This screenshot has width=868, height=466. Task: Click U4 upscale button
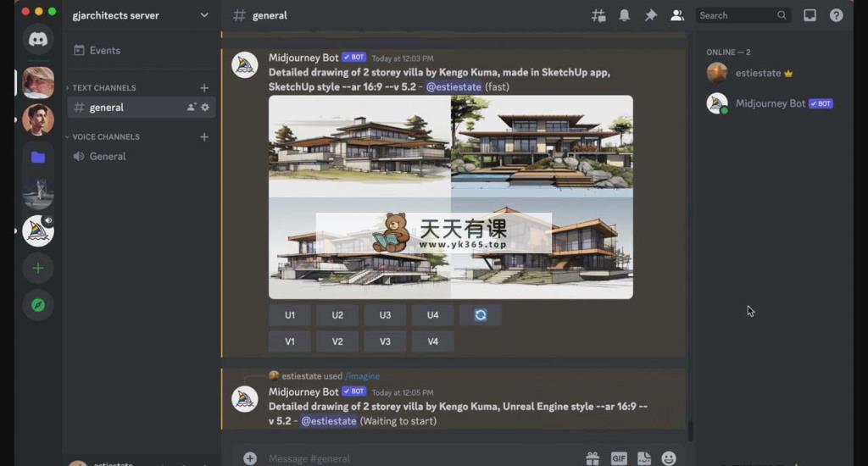pyautogui.click(x=432, y=315)
